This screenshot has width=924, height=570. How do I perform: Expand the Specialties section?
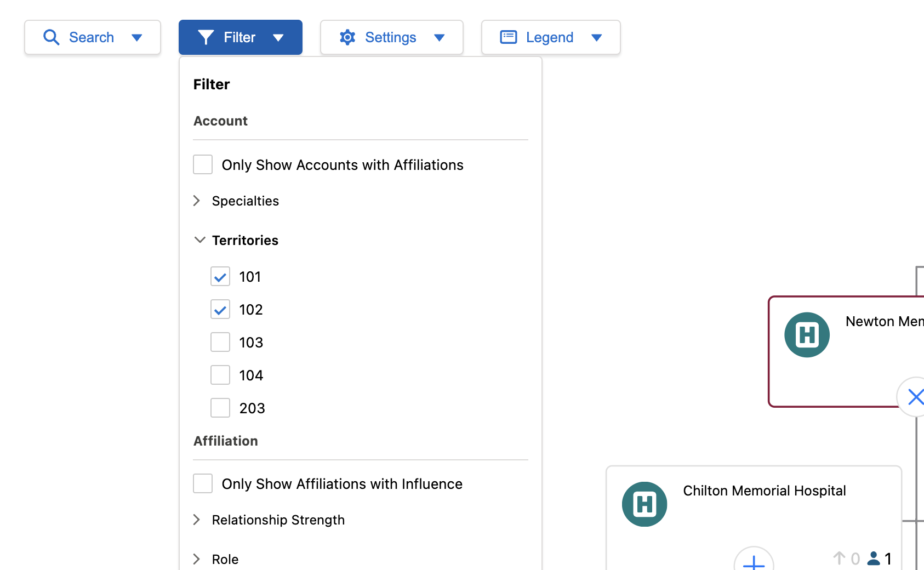pyautogui.click(x=197, y=201)
